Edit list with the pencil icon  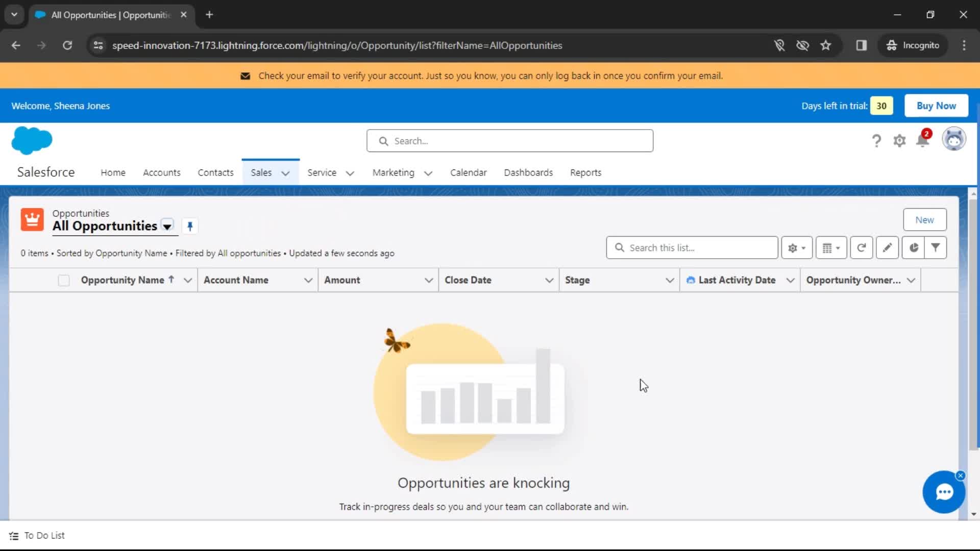tap(887, 247)
